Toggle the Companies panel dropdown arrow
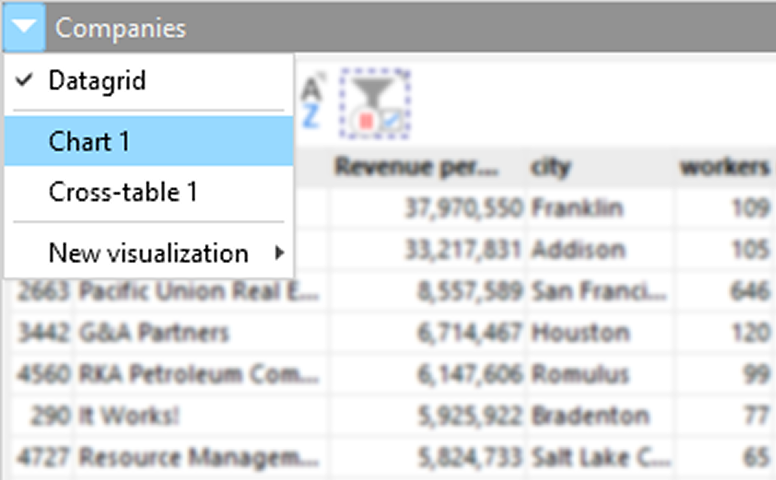The width and height of the screenshot is (776, 480). [x=24, y=27]
